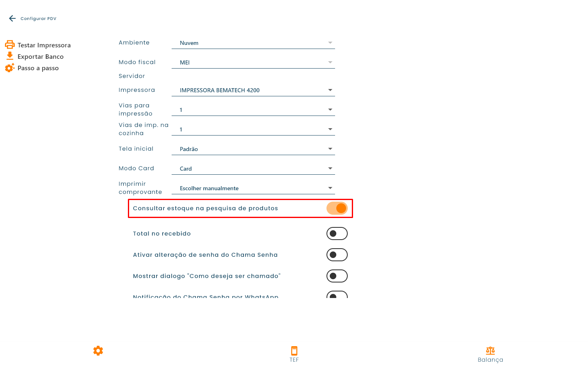Open the Vias para impressão dropdown

coord(253,110)
